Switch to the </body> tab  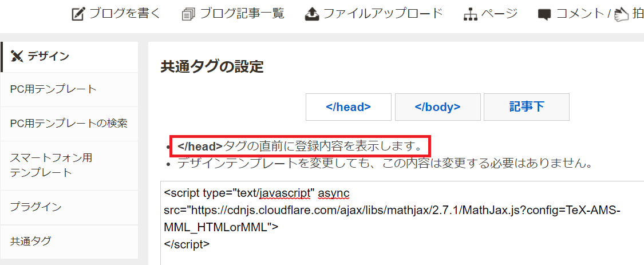[437, 107]
